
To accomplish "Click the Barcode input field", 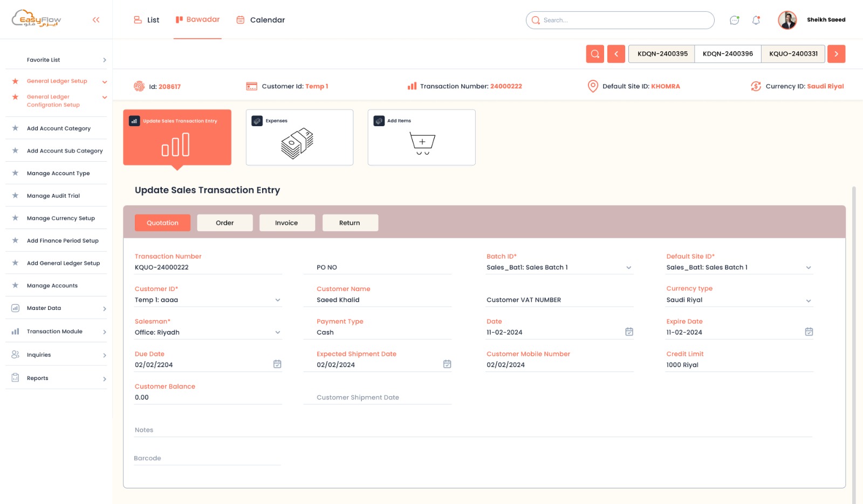I will point(208,458).
